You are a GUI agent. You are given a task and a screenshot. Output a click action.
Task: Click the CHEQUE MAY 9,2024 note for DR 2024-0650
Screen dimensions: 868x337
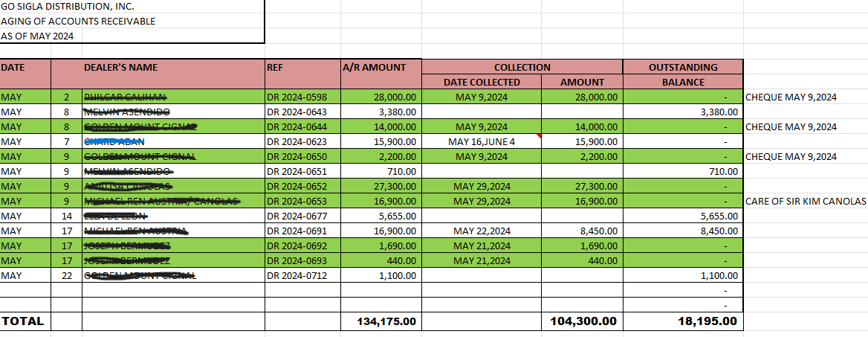(x=791, y=156)
